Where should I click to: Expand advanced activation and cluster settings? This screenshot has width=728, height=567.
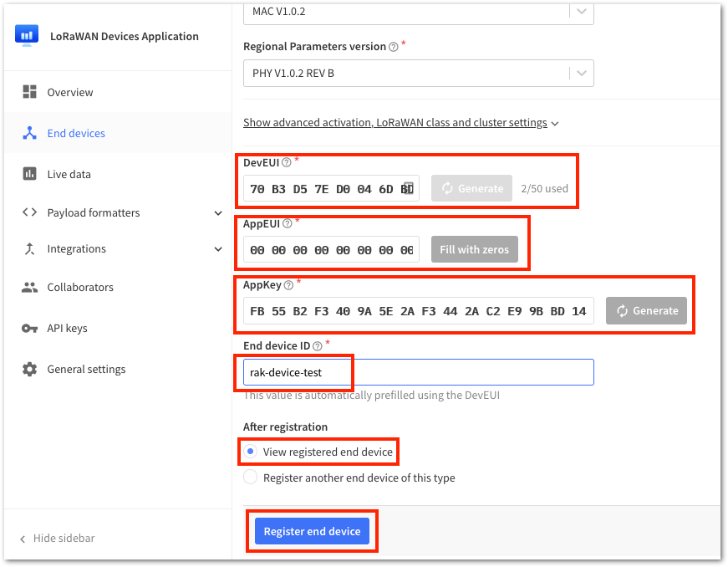point(400,123)
